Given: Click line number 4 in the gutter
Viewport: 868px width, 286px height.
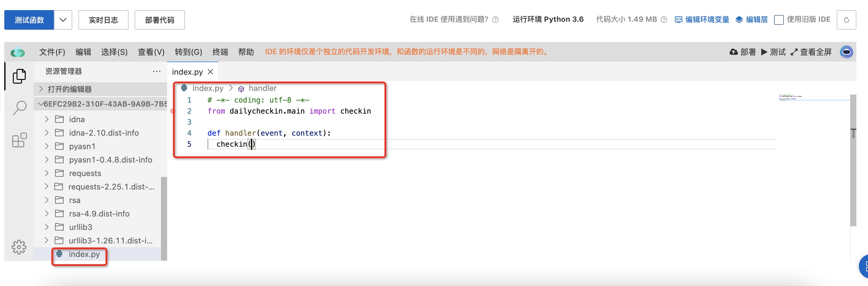Looking at the screenshot, I should pyautogui.click(x=189, y=133).
